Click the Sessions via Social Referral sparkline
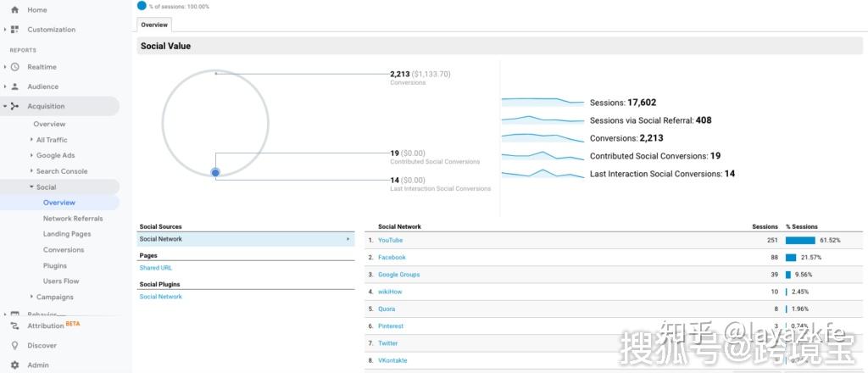 coord(542,120)
